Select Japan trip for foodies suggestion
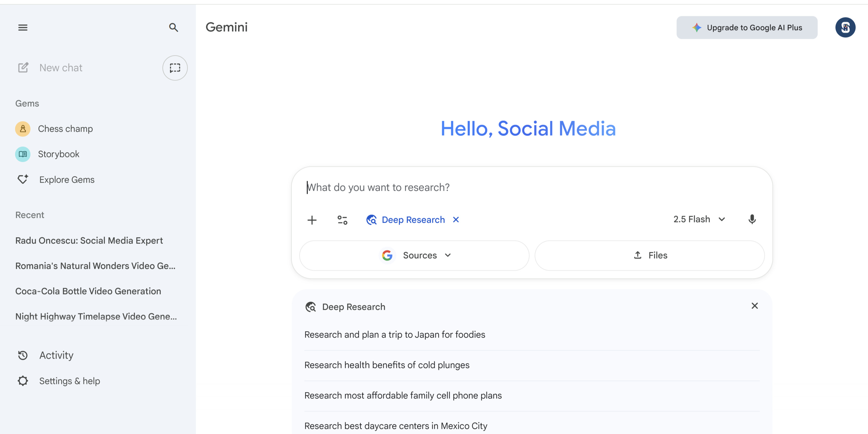868x434 pixels. 395,335
